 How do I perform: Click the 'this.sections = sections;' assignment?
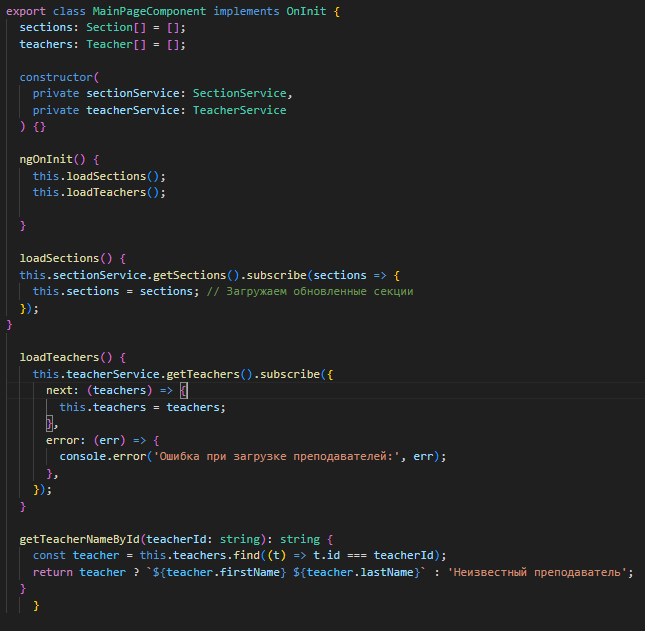click(x=116, y=291)
